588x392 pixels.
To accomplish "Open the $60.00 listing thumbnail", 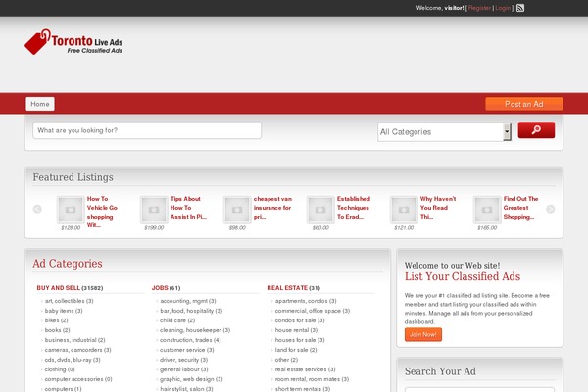I will (320, 210).
